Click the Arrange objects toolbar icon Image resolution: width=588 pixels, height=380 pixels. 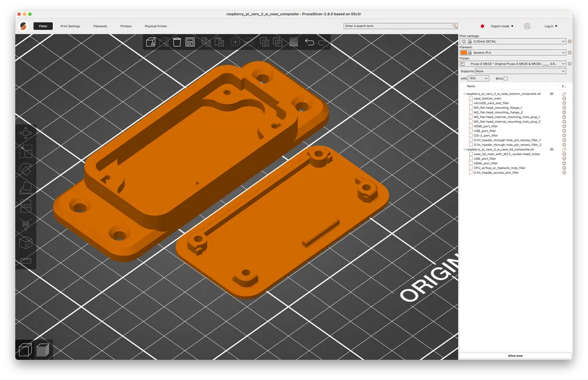point(189,43)
